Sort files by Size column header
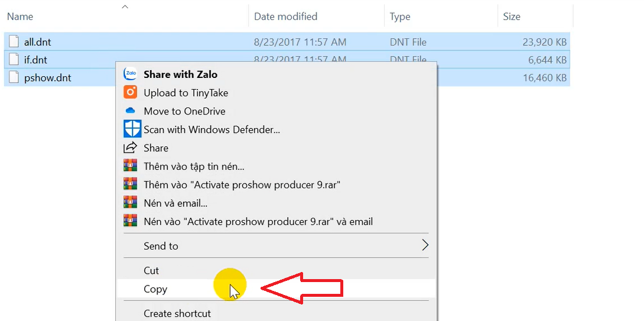 (512, 17)
